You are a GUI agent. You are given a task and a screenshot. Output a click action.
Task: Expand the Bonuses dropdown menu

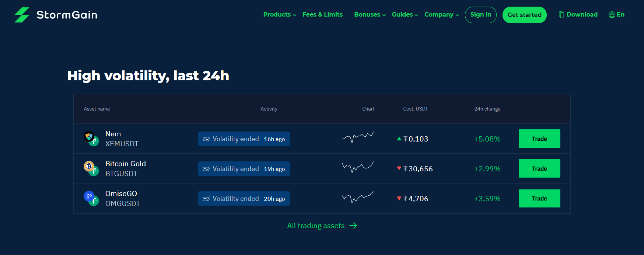(x=370, y=14)
